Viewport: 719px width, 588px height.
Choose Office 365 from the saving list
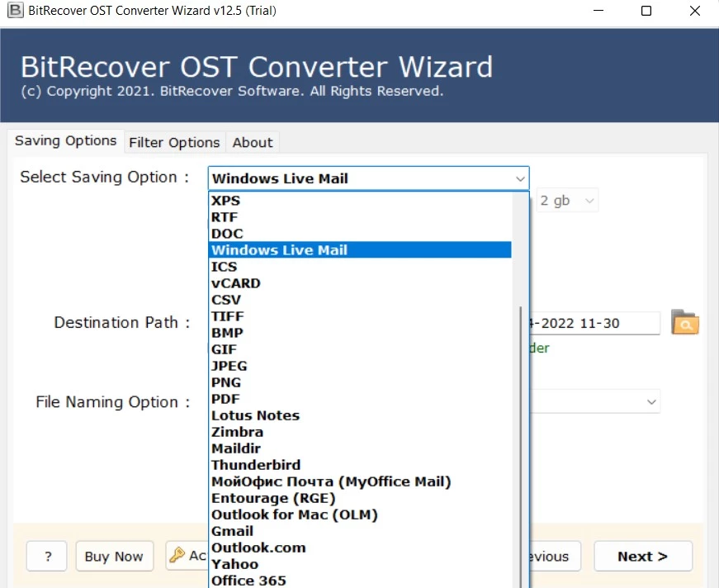(x=360, y=581)
